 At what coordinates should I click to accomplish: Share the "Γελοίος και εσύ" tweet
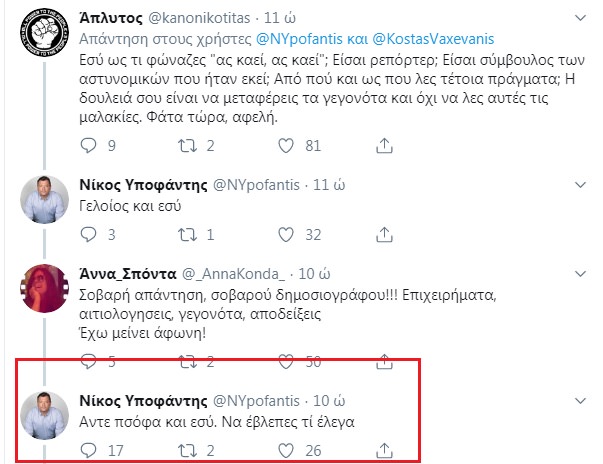click(384, 235)
